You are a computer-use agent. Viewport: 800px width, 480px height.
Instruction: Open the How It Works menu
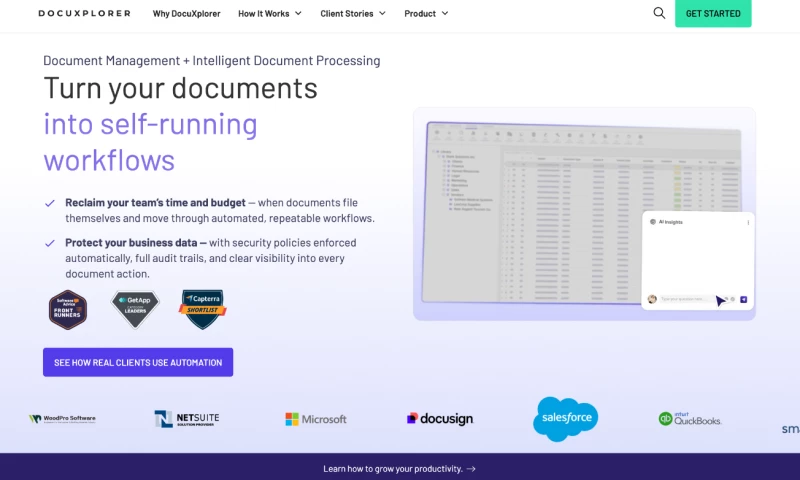point(269,14)
